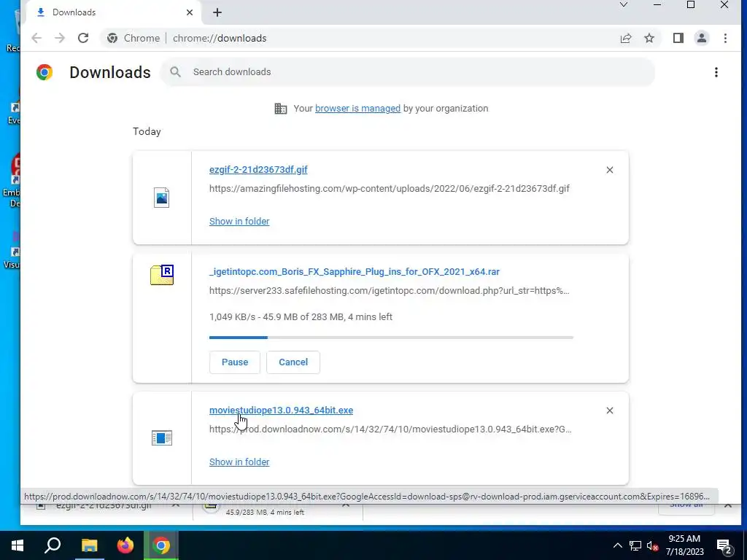Screen dimensions: 747x560
Task: Open the moviestudiope13.0.943_64bit.exe link
Action: (x=281, y=411)
